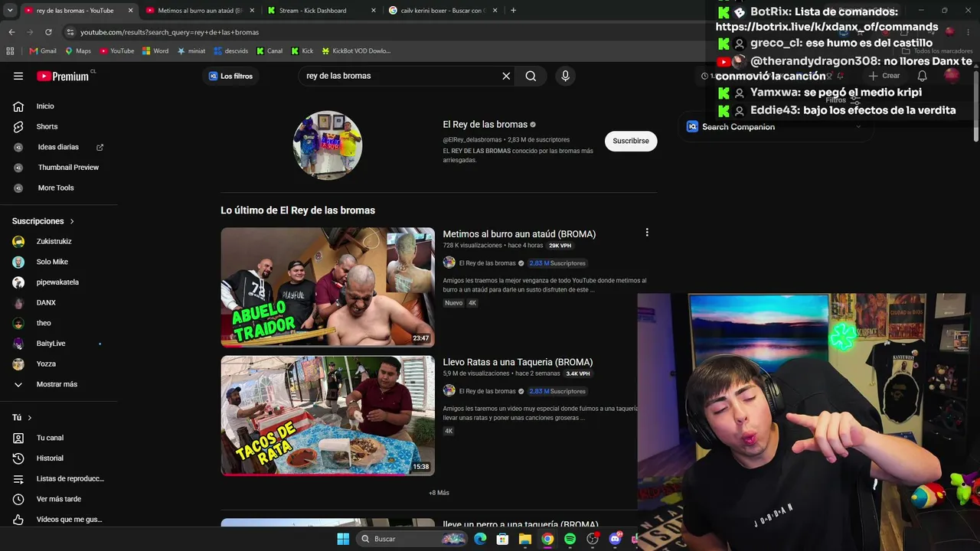
Task: Open new browser tab
Action: [513, 11]
